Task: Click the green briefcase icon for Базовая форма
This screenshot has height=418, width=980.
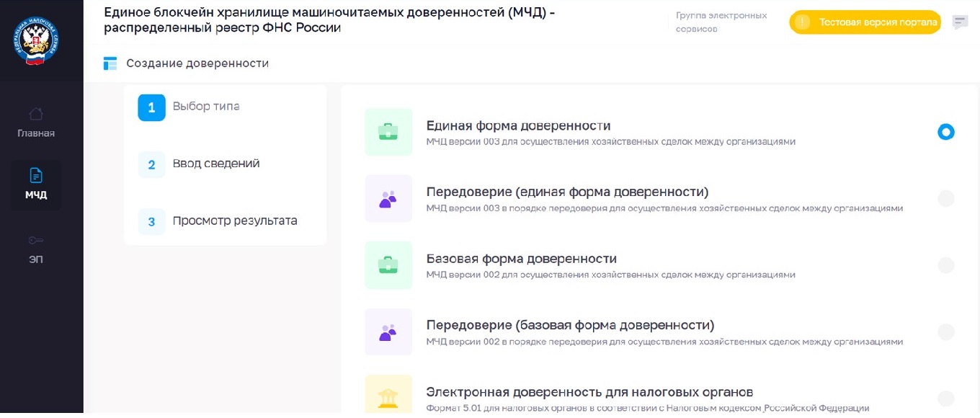Action: 388,265
